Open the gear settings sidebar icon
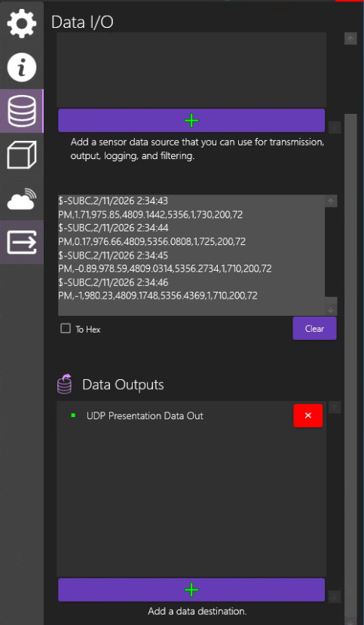Image resolution: width=364 pixels, height=625 pixels. coord(22,23)
